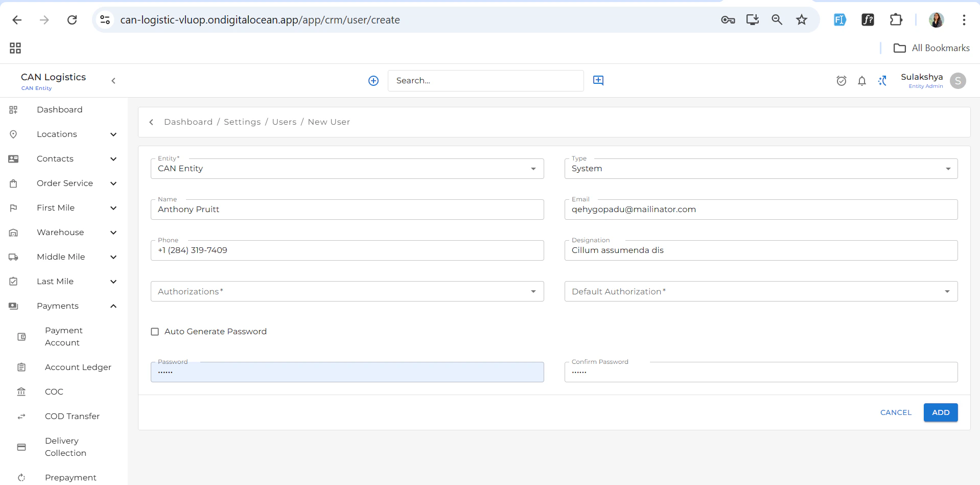The image size is (980, 485).
Task: Click the add-note icon beside search
Action: tap(598, 80)
